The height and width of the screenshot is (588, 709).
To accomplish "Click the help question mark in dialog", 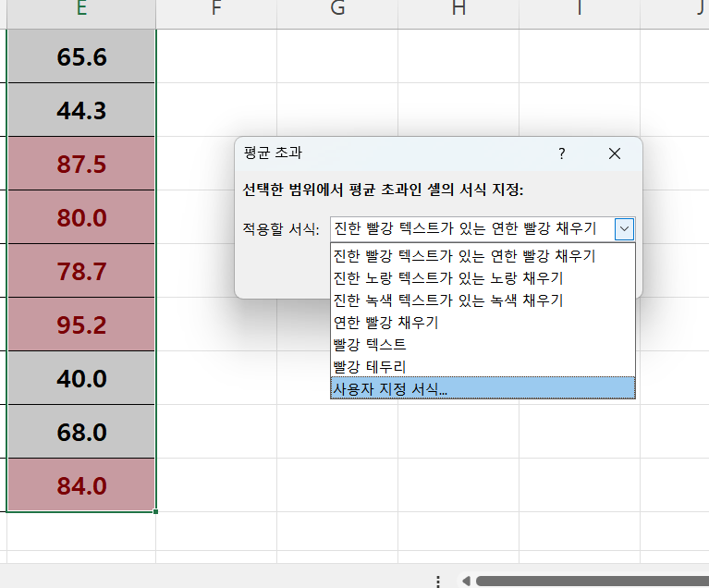I will pos(562,153).
